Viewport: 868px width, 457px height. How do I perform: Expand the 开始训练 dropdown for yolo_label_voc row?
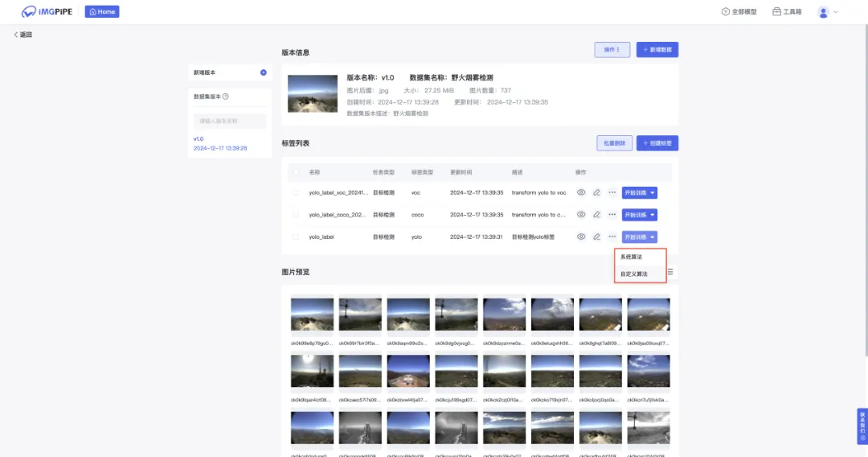pos(653,192)
